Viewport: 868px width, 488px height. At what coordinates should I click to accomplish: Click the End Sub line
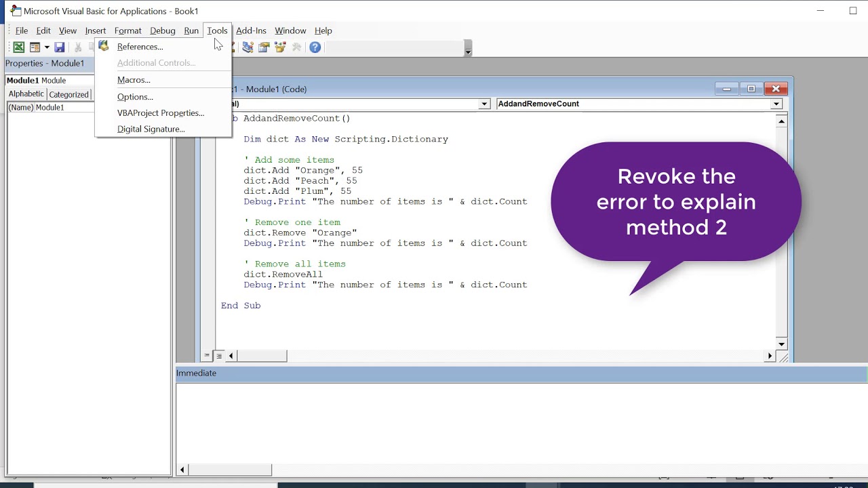[241, 306]
